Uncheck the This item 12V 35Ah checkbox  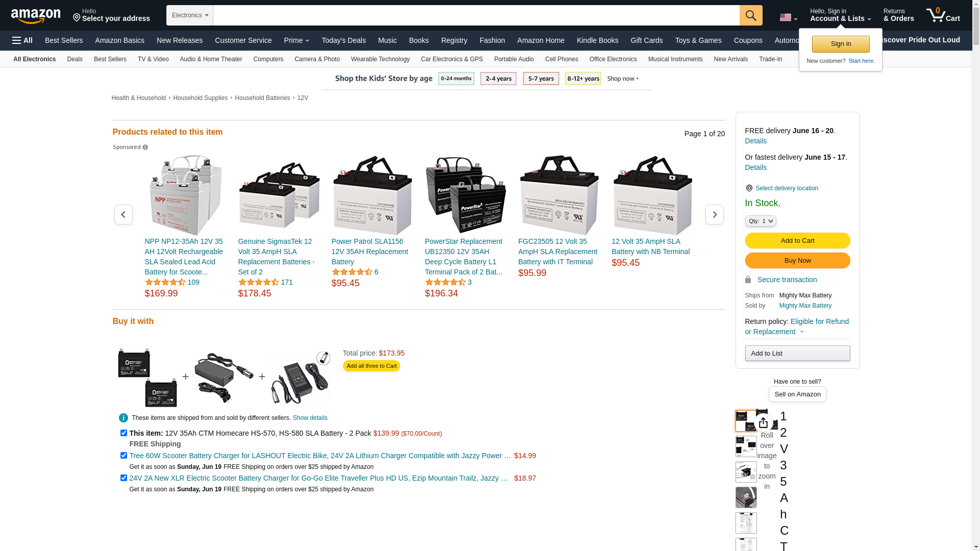pyautogui.click(x=124, y=433)
